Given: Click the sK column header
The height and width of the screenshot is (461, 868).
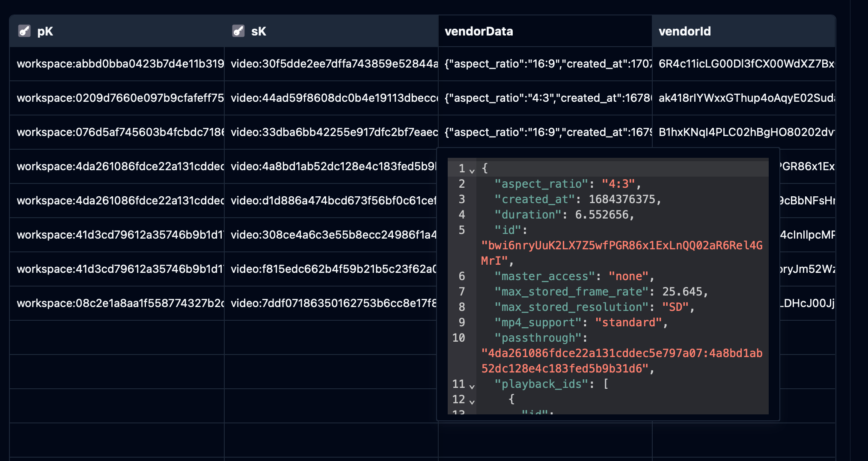Looking at the screenshot, I should pos(259,31).
